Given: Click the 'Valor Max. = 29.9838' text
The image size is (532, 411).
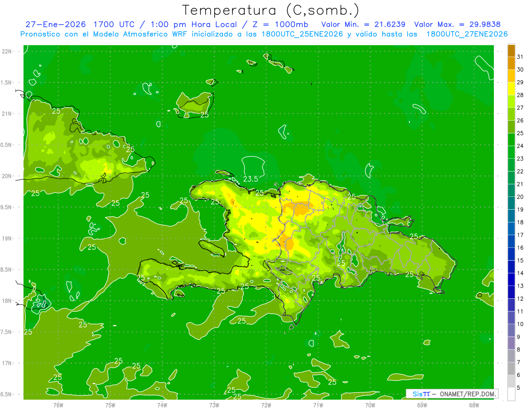Looking at the screenshot, I should pos(457,24).
